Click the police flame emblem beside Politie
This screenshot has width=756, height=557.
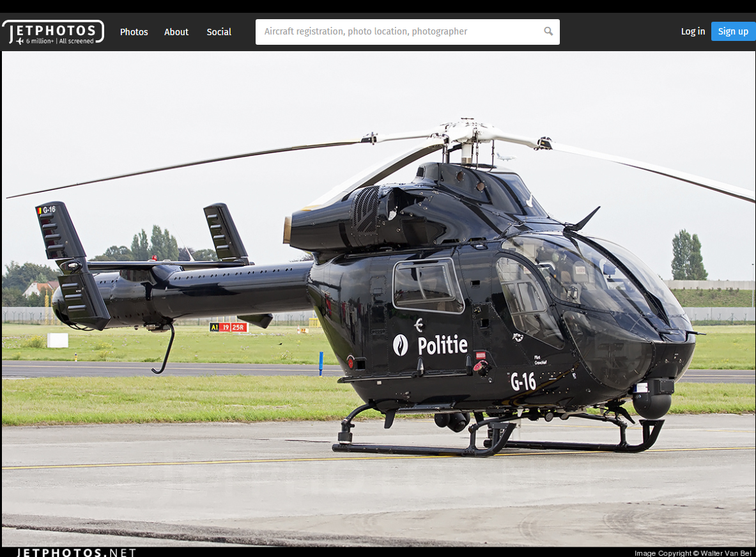click(x=400, y=345)
